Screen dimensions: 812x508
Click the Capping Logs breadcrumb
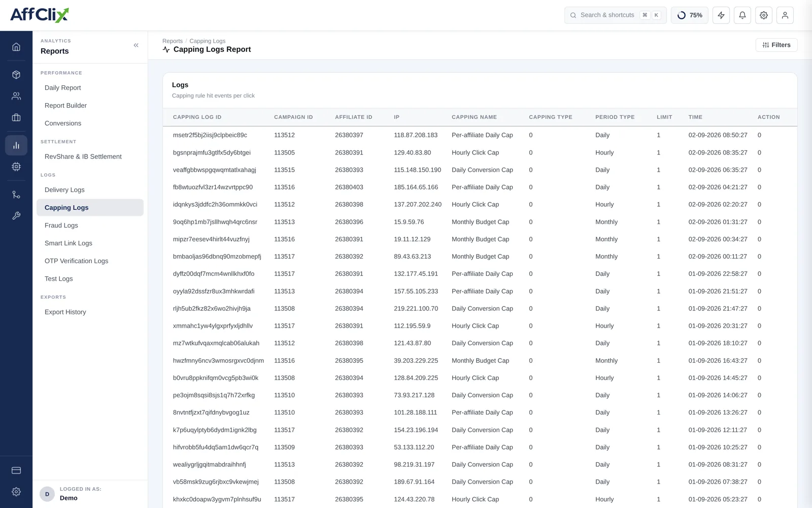208,41
